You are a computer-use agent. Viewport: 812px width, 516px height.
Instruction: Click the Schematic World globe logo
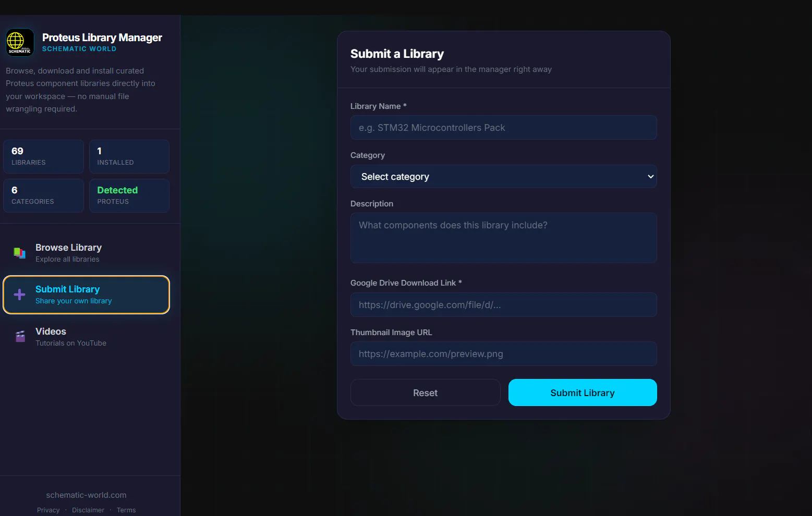(x=20, y=42)
